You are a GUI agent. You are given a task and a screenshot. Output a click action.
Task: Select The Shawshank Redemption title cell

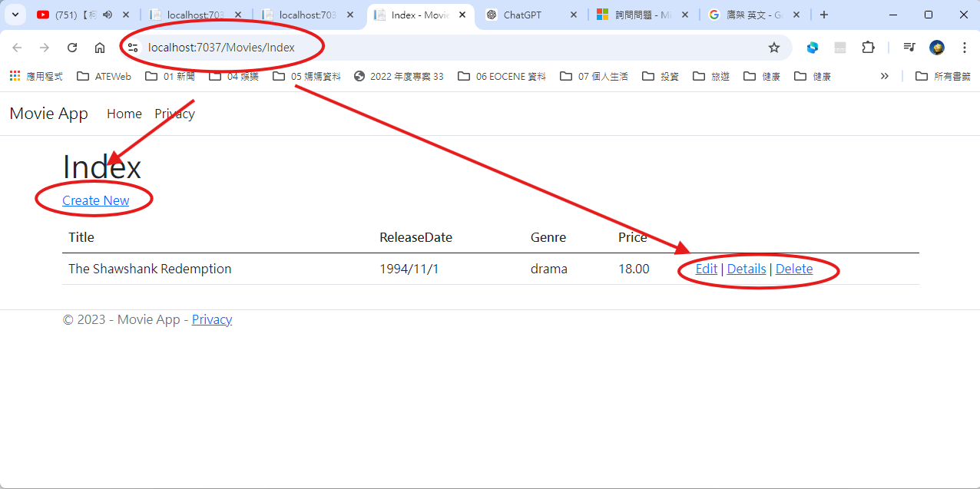coord(150,269)
